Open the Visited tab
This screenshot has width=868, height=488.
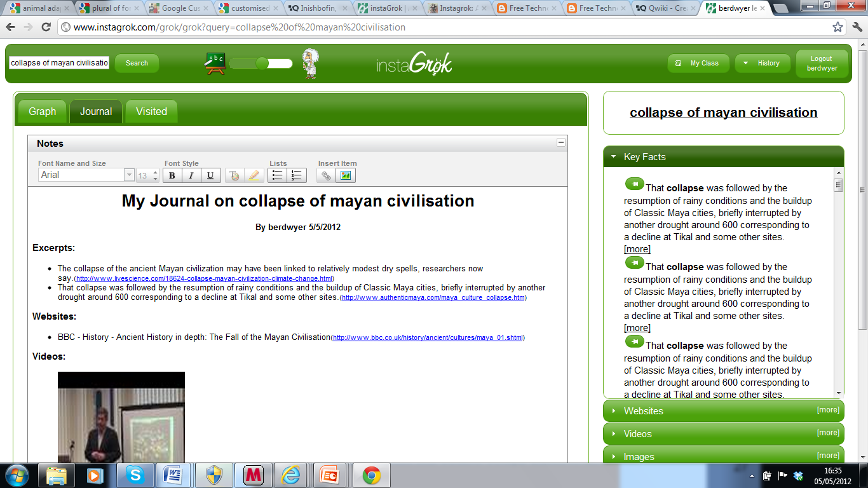(x=151, y=111)
